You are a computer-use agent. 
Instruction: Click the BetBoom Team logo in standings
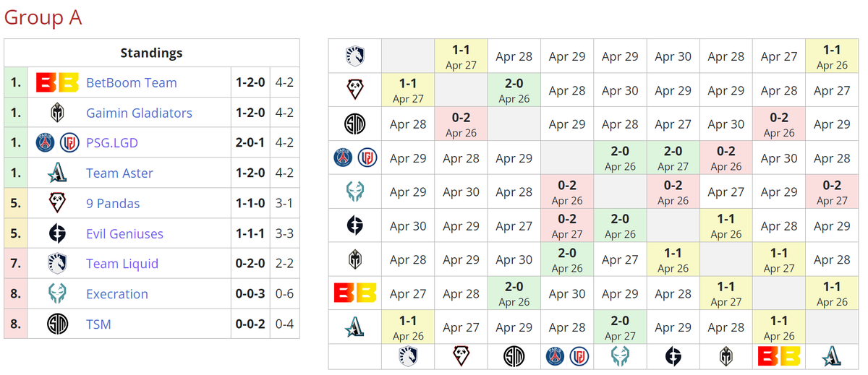pos(57,83)
